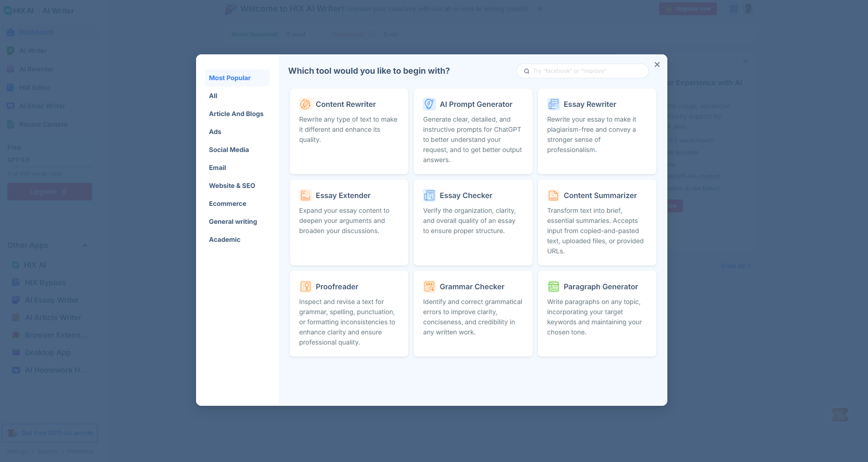
Task: Click the AI Rewriter sidebar icon
Action: pyautogui.click(x=11, y=69)
